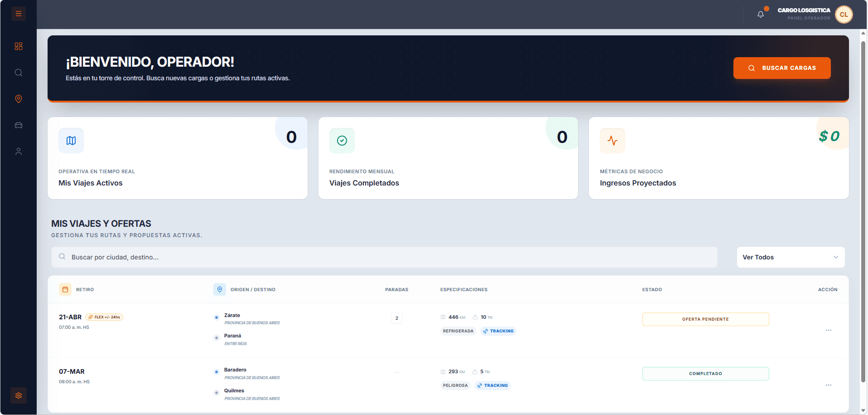Open actions menu for Zárate trip row
Viewport: 868px width, 415px height.
(828, 330)
